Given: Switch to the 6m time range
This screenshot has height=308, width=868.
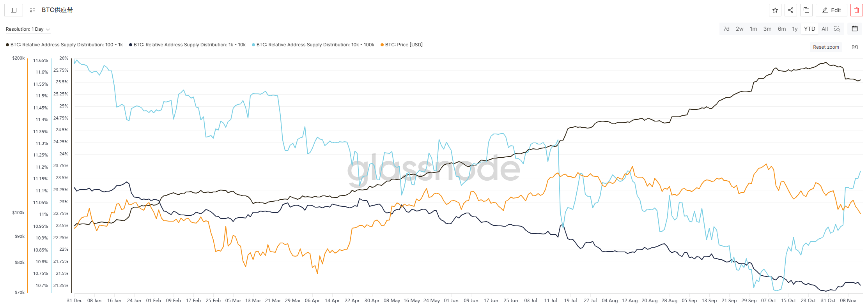Looking at the screenshot, I should coord(782,29).
